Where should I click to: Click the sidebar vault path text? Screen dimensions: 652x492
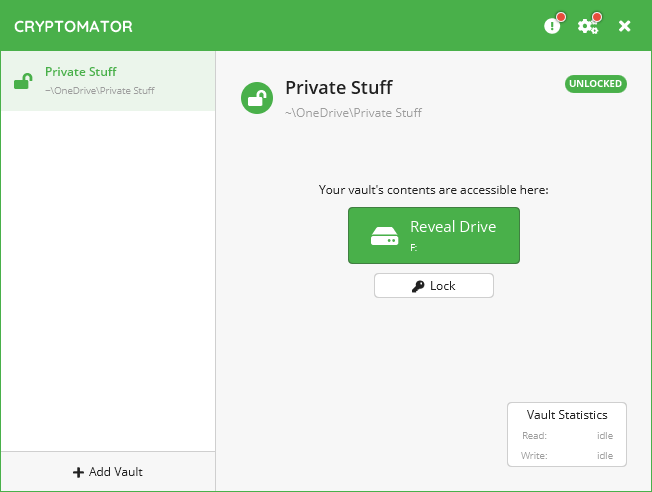pos(100,91)
